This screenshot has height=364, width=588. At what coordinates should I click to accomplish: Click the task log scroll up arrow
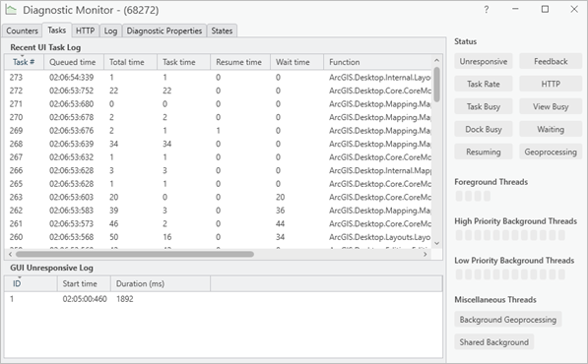pyautogui.click(x=436, y=60)
